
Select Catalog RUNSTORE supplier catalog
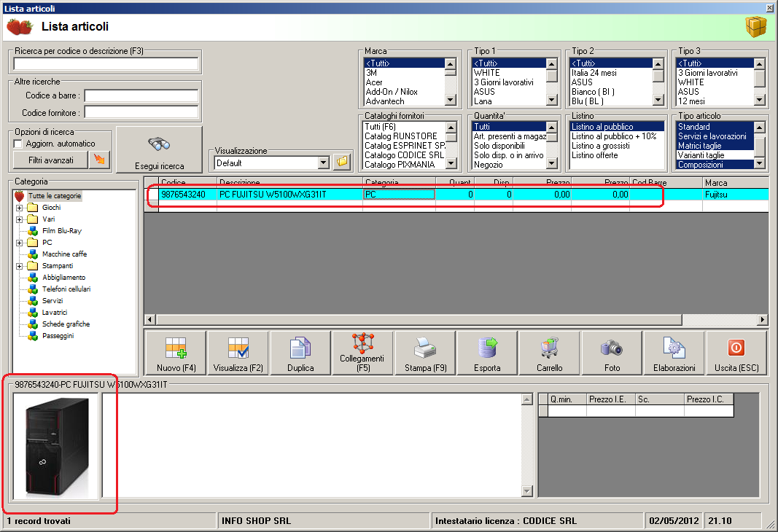click(x=405, y=136)
